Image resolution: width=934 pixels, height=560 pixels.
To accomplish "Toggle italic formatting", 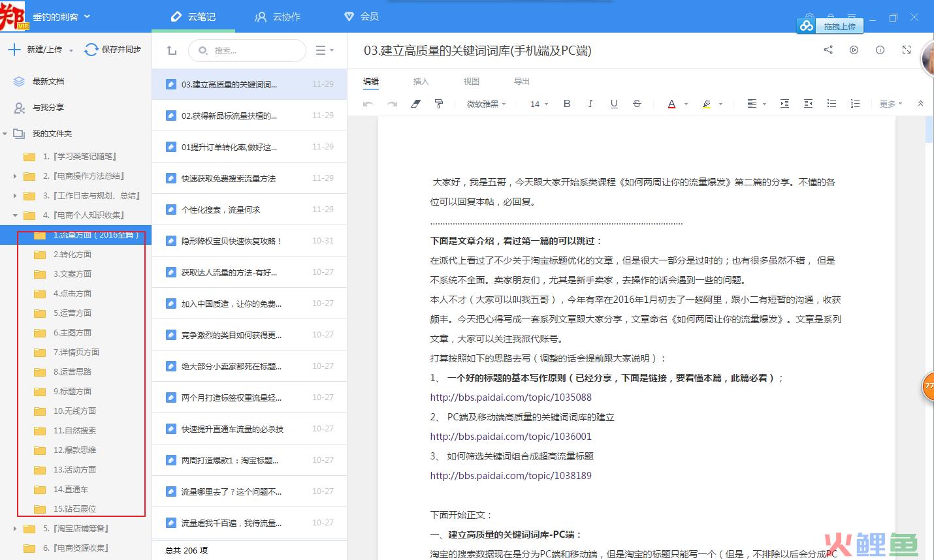I will [x=590, y=104].
